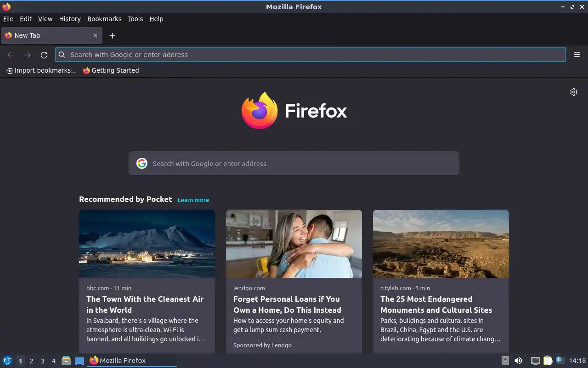Focus the address bar input
Screen dimensions: 588x368
click(x=311, y=55)
